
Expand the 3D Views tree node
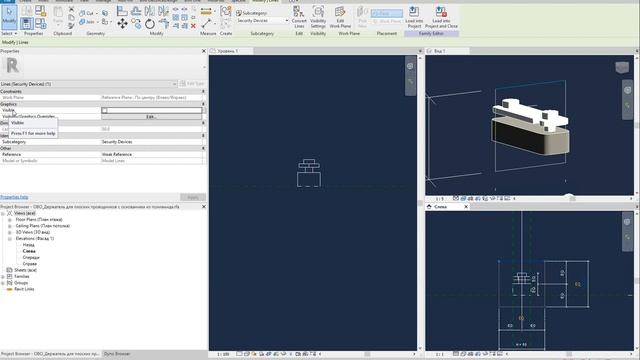point(10,232)
